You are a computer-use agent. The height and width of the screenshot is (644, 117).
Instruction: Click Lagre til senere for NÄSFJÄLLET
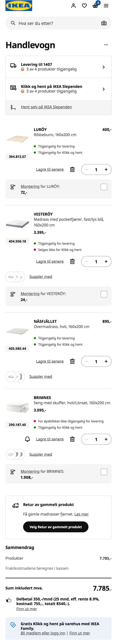click(x=50, y=361)
